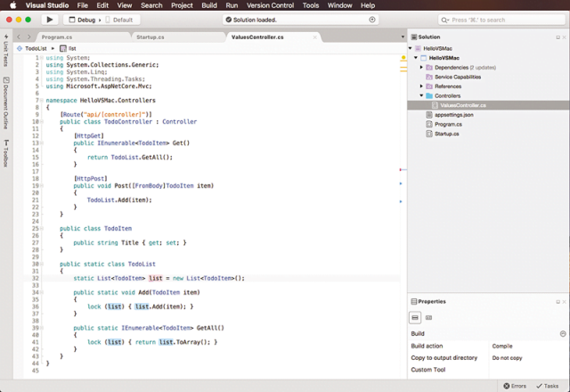Click the Compile build action value
This screenshot has height=392, width=570.
(504, 346)
